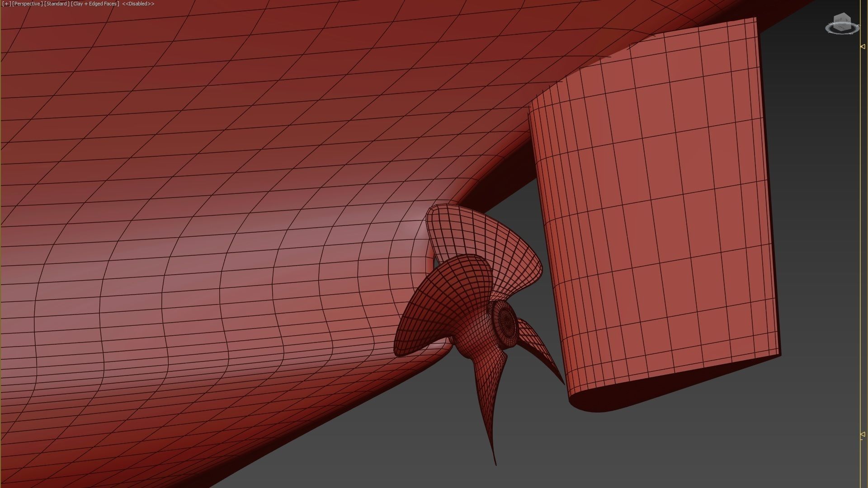868x488 pixels.
Task: Select the propeller hub cap
Action: [x=507, y=323]
